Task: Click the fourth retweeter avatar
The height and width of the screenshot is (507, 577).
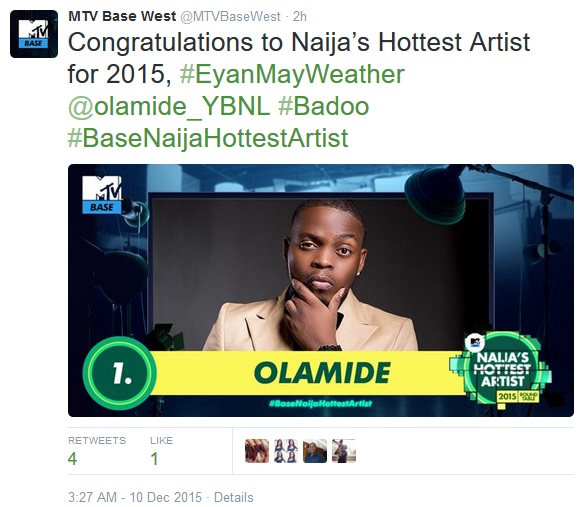Action: pyautogui.click(x=344, y=451)
